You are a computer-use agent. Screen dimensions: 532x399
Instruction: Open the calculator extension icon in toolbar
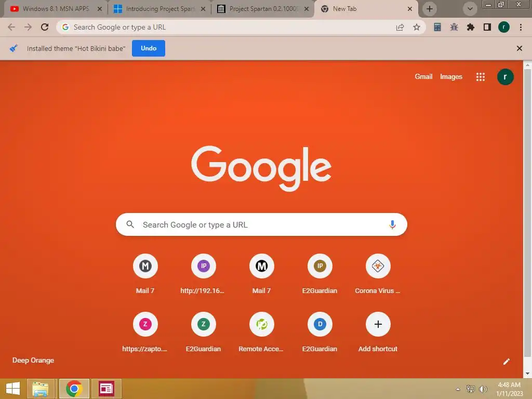(437, 27)
